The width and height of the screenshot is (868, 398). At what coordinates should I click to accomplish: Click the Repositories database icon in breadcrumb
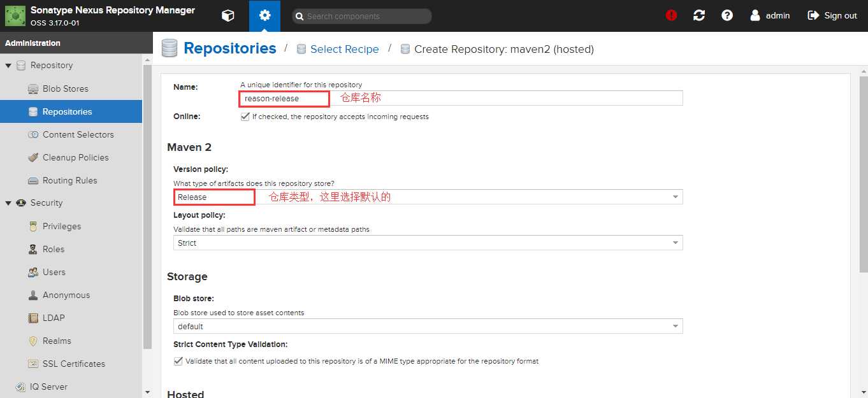(169, 48)
